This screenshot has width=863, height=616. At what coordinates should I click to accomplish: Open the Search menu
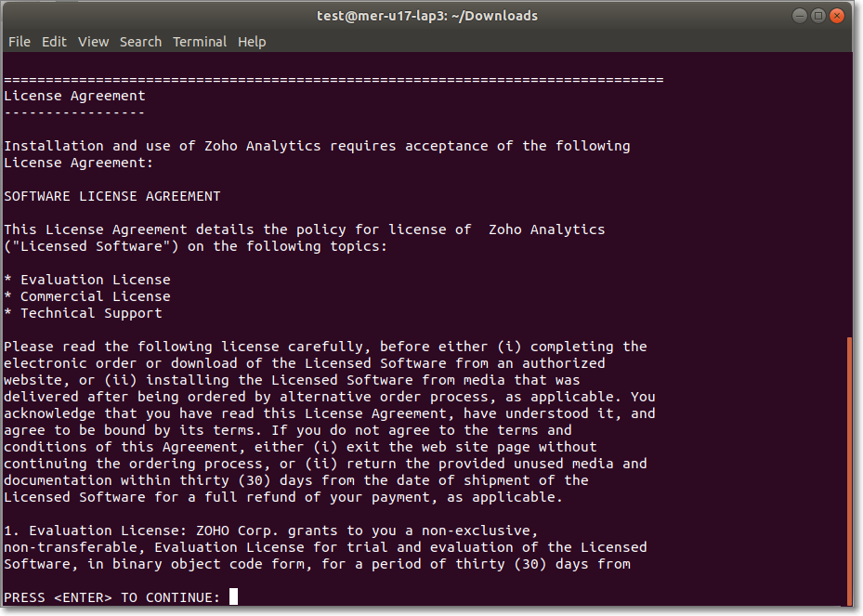(x=141, y=42)
